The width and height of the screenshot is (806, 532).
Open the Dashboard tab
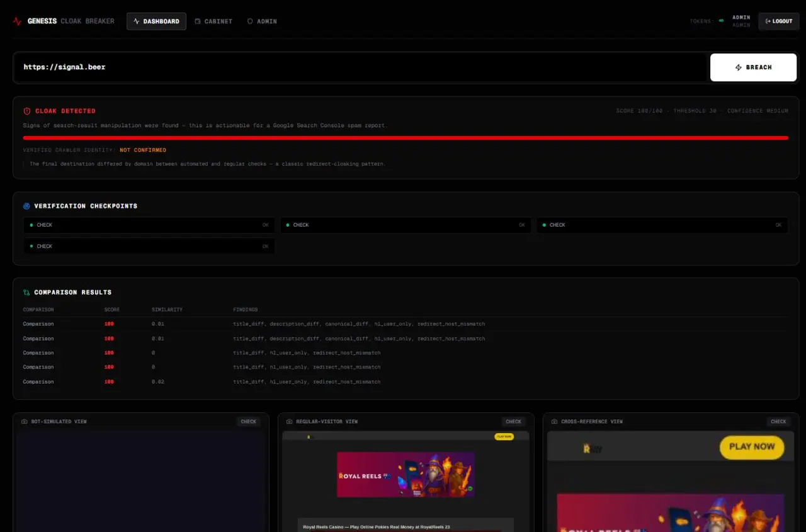point(156,21)
